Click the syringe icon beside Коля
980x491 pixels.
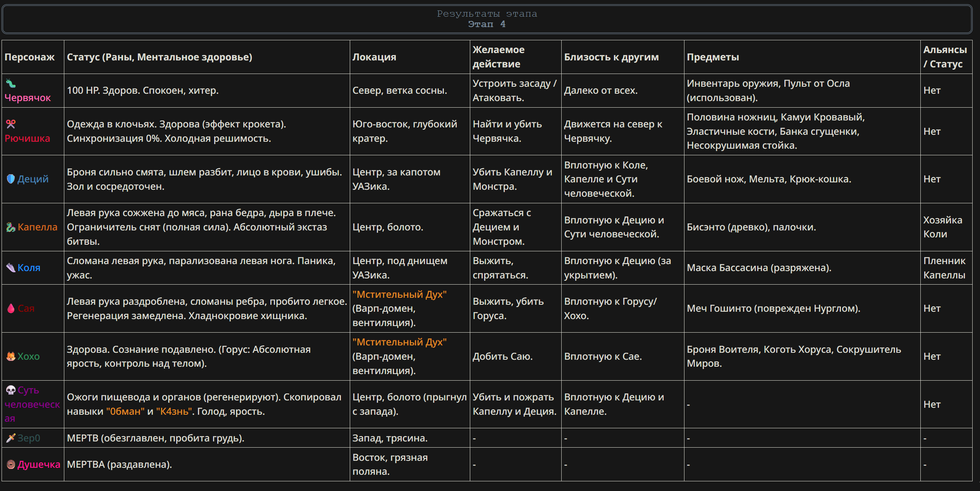(11, 268)
